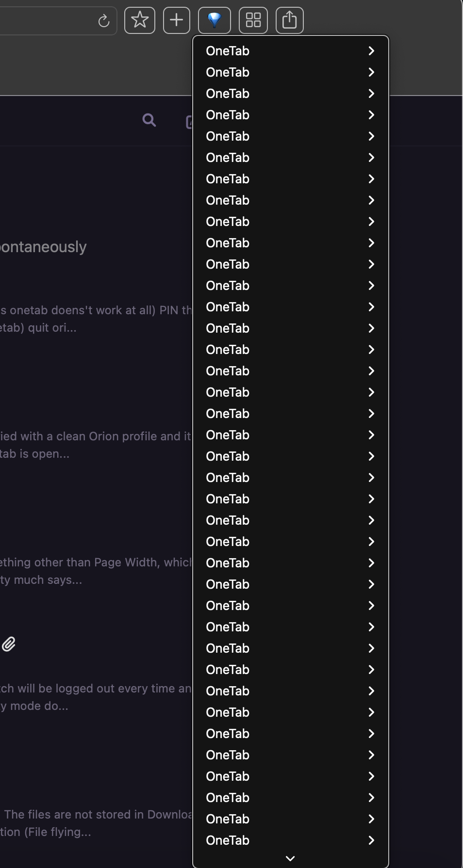Image resolution: width=463 pixels, height=868 pixels.
Task: Expand submenu arrow of topmost OneTab entry
Action: pos(371,51)
